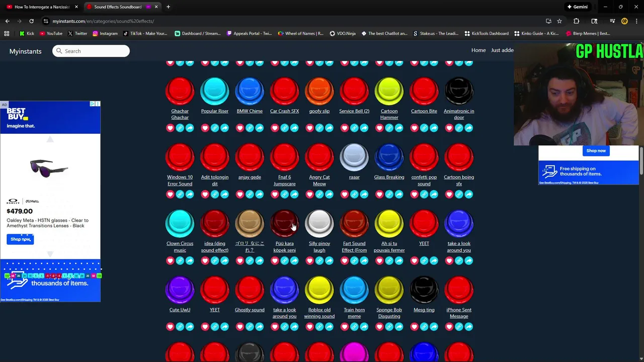Favorite the BMW Chime sound
The height and width of the screenshot is (362, 644).
click(240, 128)
